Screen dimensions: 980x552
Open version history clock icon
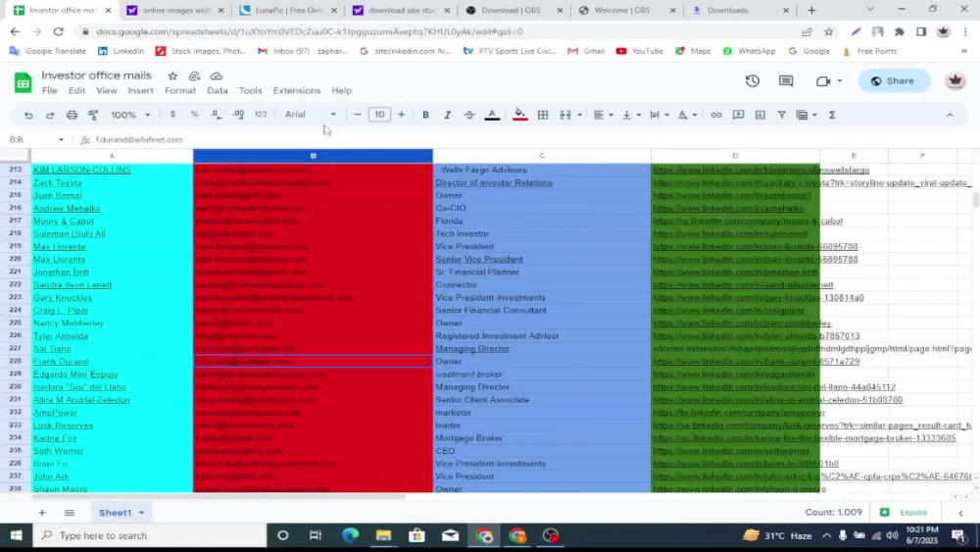(753, 80)
